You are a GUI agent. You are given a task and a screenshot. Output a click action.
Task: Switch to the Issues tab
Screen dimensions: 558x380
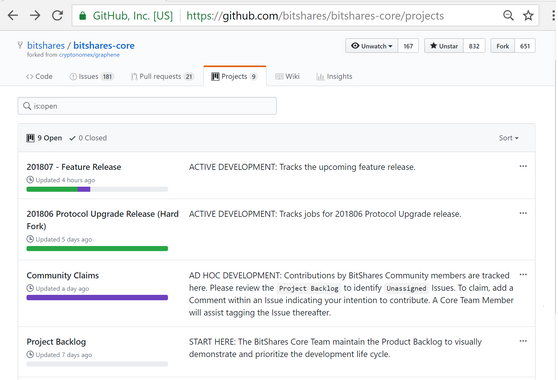(91, 76)
